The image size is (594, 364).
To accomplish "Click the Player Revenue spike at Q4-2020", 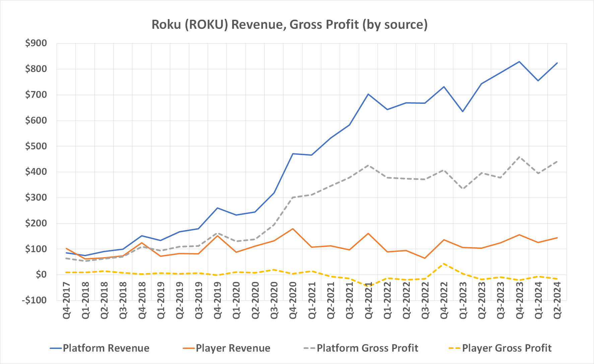I will (x=293, y=228).
